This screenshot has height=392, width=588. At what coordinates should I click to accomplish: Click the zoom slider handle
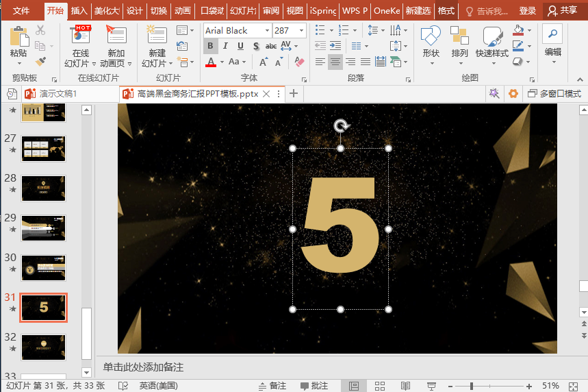pyautogui.click(x=472, y=386)
